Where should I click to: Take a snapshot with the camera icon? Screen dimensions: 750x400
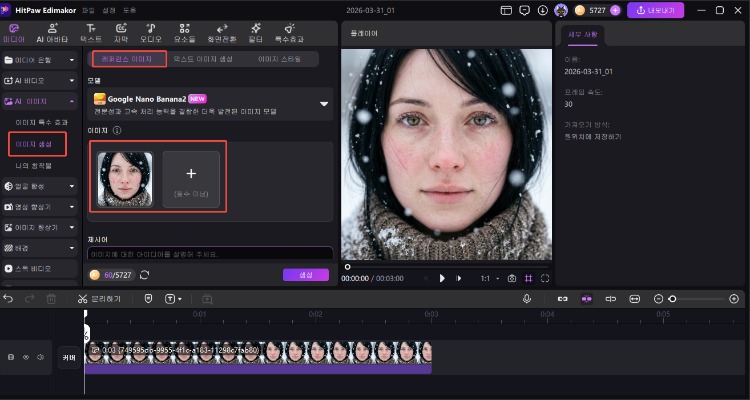tap(512, 278)
